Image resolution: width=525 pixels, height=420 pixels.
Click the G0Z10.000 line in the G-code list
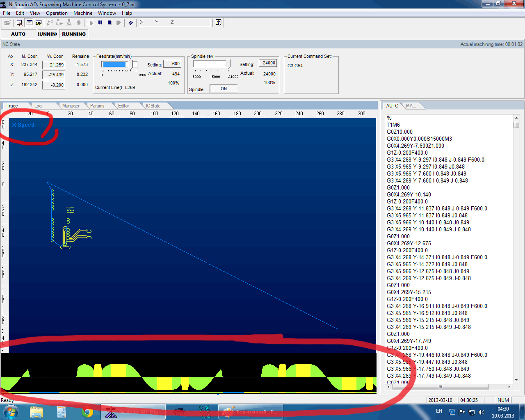[400, 132]
